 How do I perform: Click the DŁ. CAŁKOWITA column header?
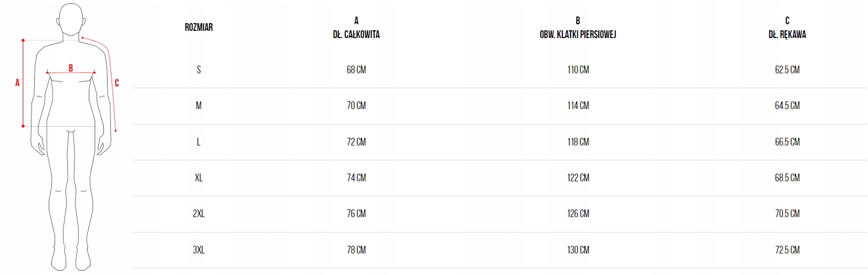point(356,34)
